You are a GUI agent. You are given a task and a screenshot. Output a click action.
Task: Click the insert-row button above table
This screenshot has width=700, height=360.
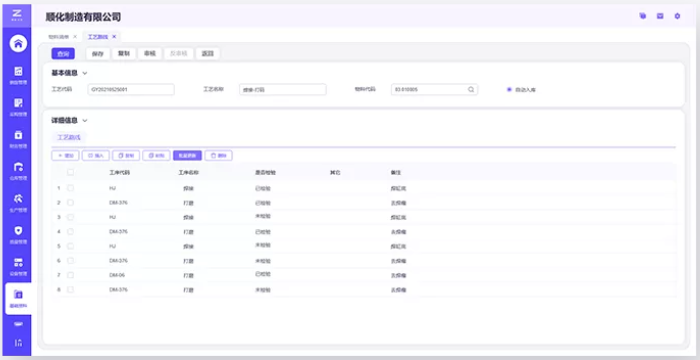tap(96, 155)
